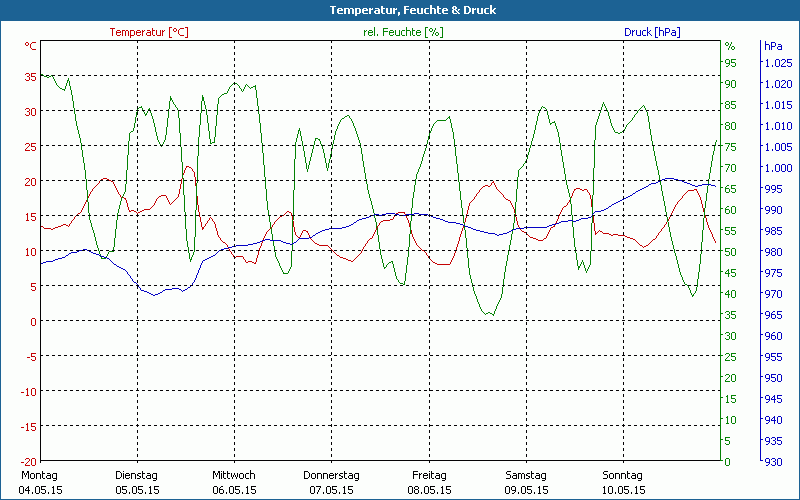Screen dimensions: 800x500
Task: Click the 'Sonntag' day label
Action: [x=622, y=475]
